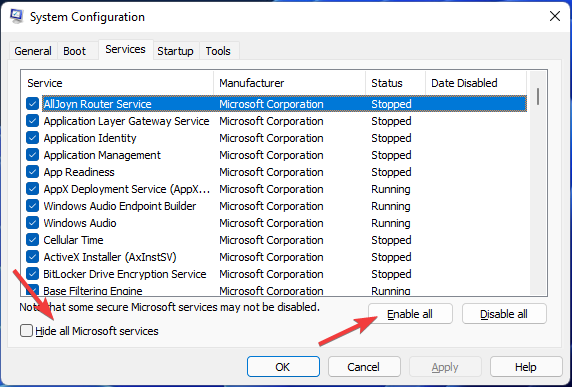This screenshot has height=387, width=572.
Task: Click the services list scrollbar thumb
Action: 538,96
